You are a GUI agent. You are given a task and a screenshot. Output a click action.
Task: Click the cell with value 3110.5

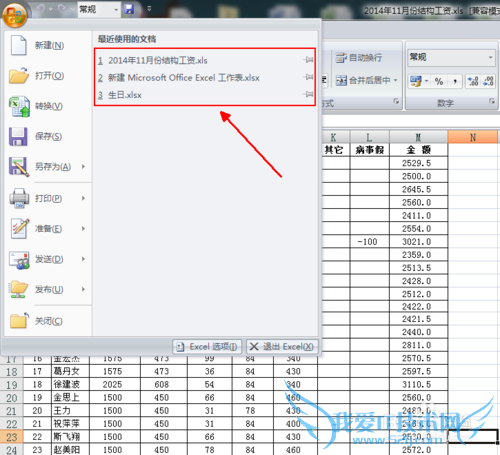click(x=418, y=384)
